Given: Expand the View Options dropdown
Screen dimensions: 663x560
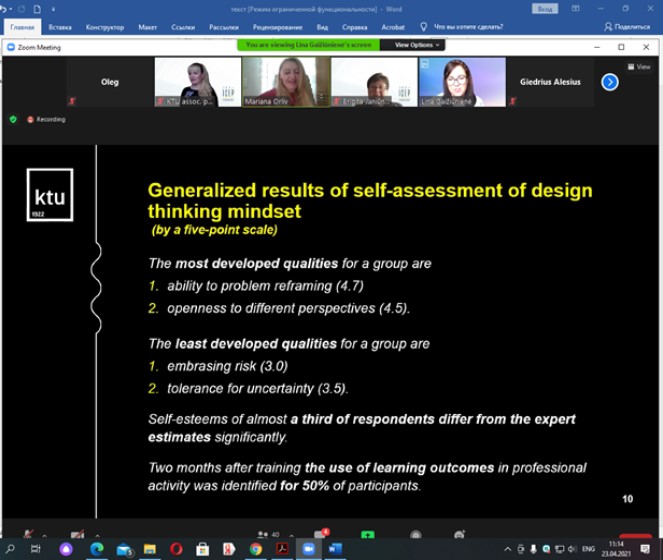Looking at the screenshot, I should coord(417,45).
